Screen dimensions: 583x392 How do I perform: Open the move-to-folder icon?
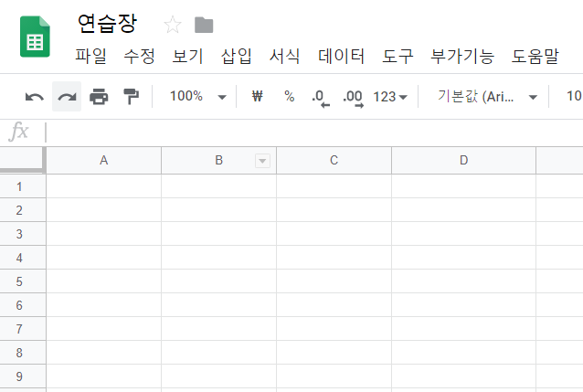pyautogui.click(x=204, y=25)
